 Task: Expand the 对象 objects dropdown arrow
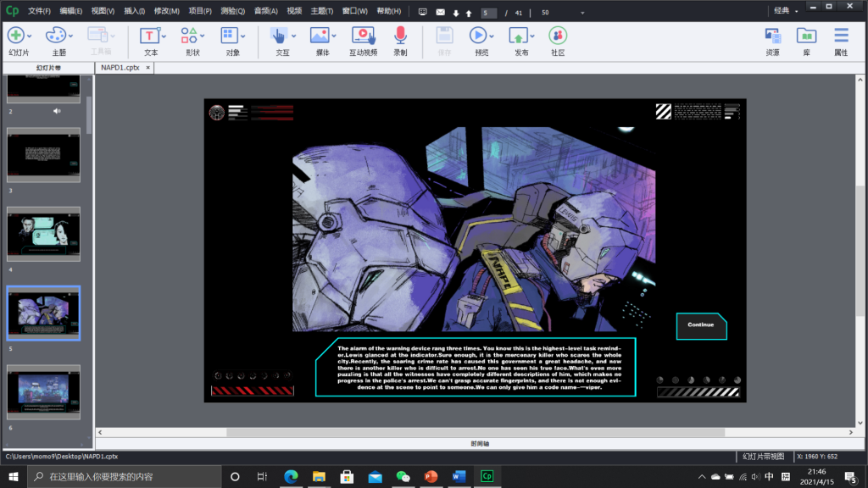click(243, 36)
